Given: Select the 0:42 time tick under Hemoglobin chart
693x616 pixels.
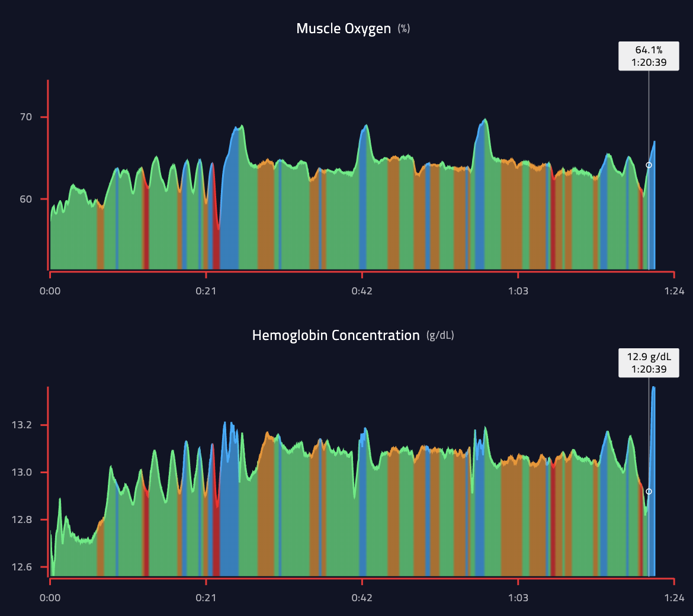Looking at the screenshot, I should click(362, 598).
